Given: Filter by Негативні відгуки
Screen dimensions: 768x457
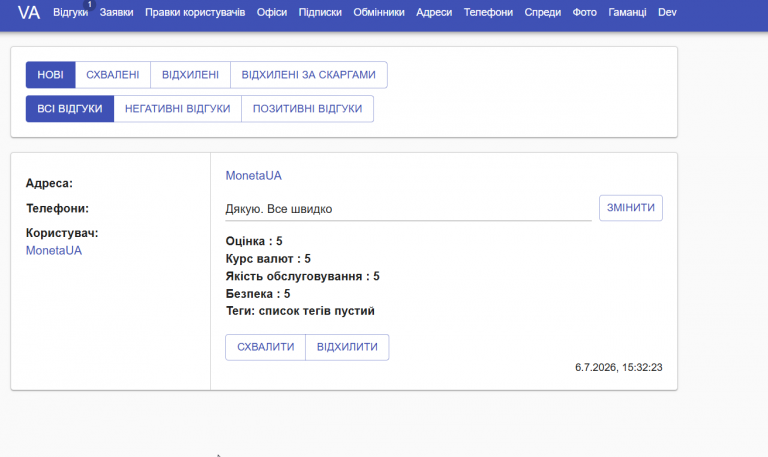Looking at the screenshot, I should pos(177,109).
